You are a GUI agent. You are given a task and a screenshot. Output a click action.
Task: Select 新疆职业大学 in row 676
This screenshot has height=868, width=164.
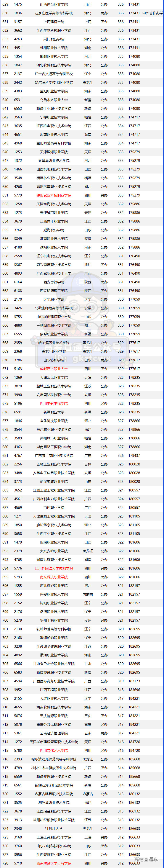[54, 412]
